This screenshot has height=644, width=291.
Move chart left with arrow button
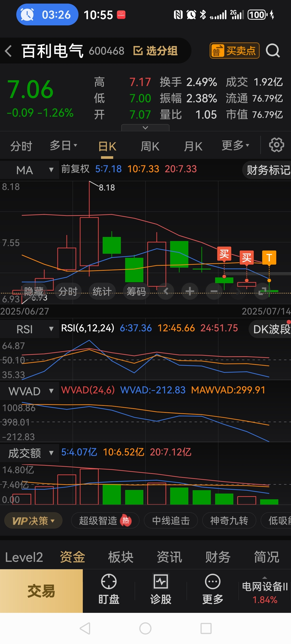(166, 291)
